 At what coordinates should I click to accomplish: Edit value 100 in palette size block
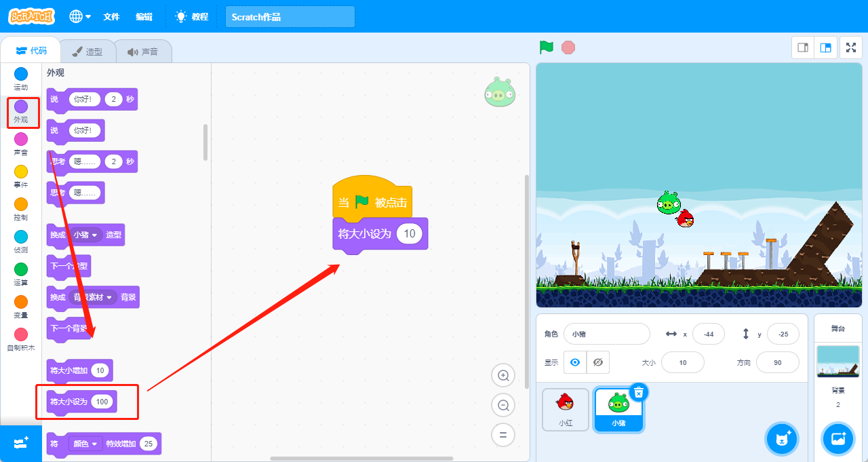102,402
